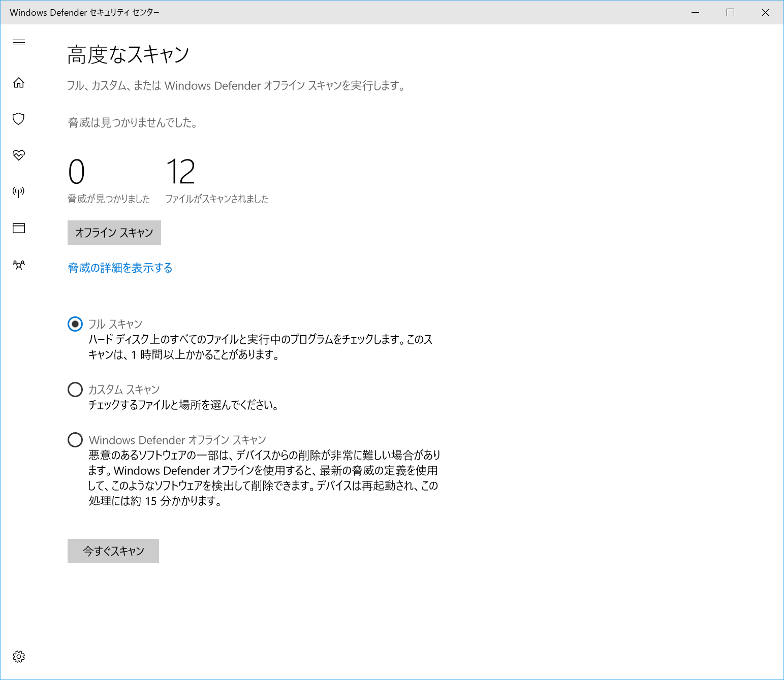Open 脅威の詳細を表示する threat details link
Image resolution: width=784 pixels, height=680 pixels.
(x=120, y=268)
